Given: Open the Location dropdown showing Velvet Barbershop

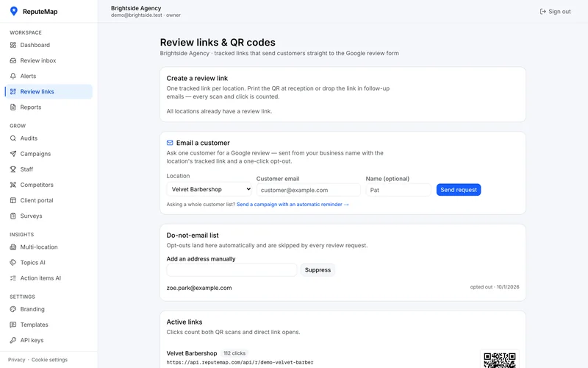Looking at the screenshot, I should coord(209,189).
